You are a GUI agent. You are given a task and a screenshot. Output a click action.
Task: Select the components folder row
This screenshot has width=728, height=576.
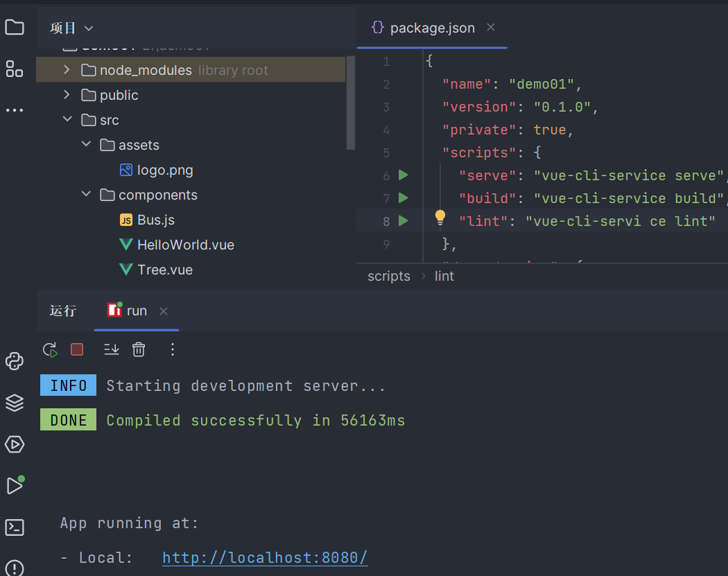pyautogui.click(x=191, y=195)
